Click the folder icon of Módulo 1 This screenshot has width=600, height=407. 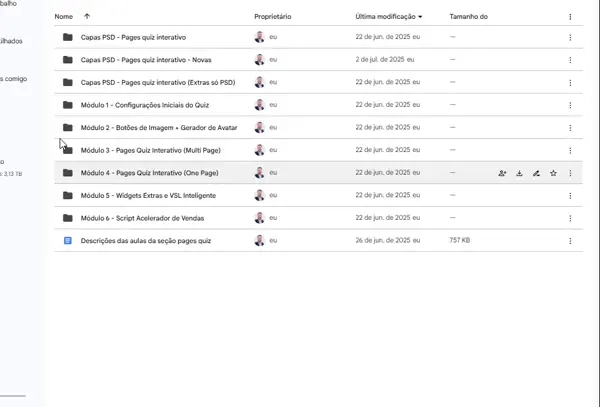coord(68,105)
